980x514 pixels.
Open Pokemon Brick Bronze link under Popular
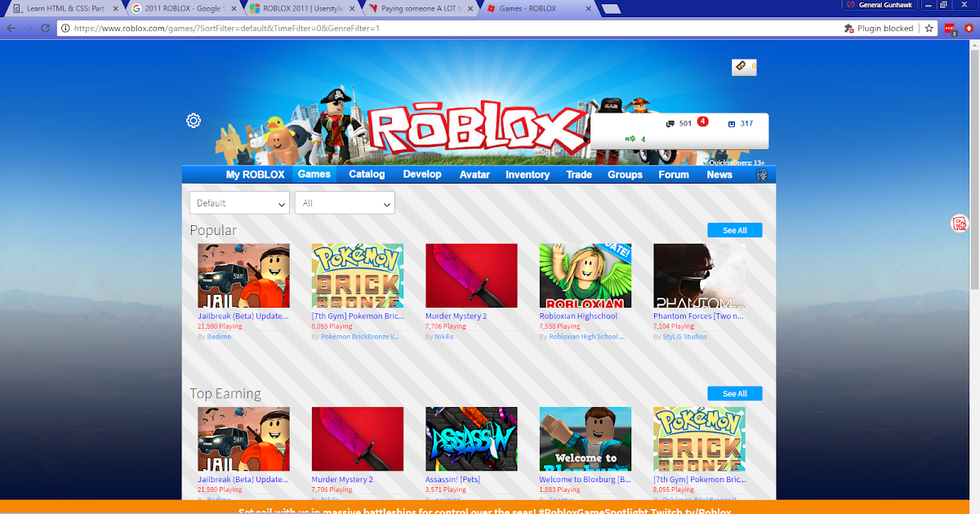point(357,316)
